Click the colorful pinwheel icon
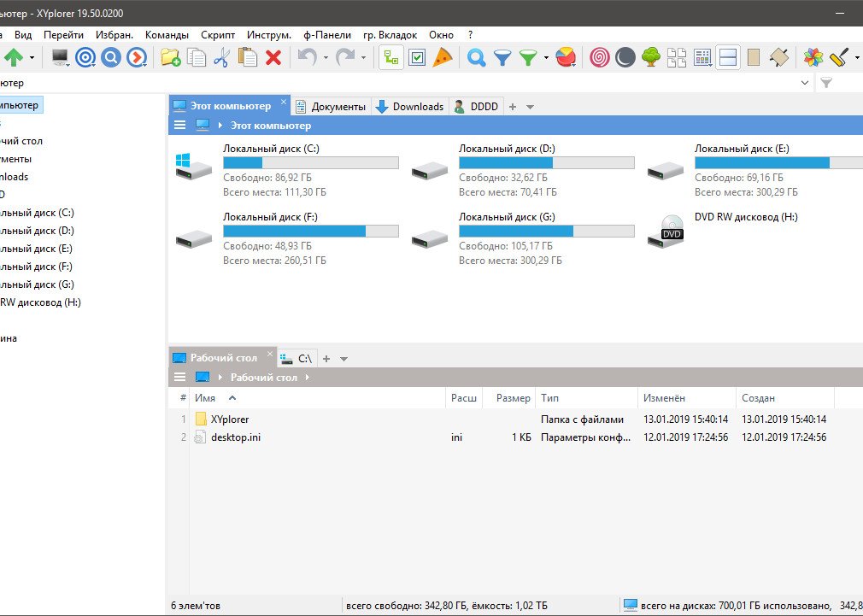 click(813, 57)
